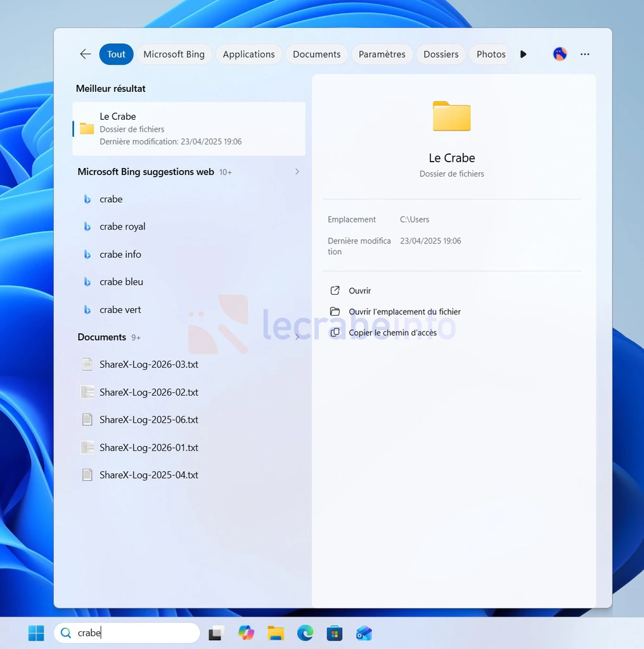Choose Ouvrir l'emplacement du fichier
The width and height of the screenshot is (644, 649).
click(x=404, y=312)
